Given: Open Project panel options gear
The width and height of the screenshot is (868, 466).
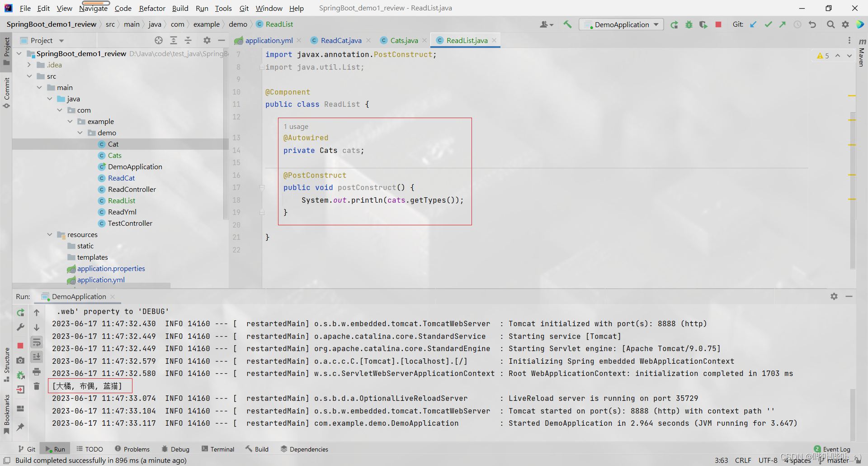Looking at the screenshot, I should click(x=207, y=40).
